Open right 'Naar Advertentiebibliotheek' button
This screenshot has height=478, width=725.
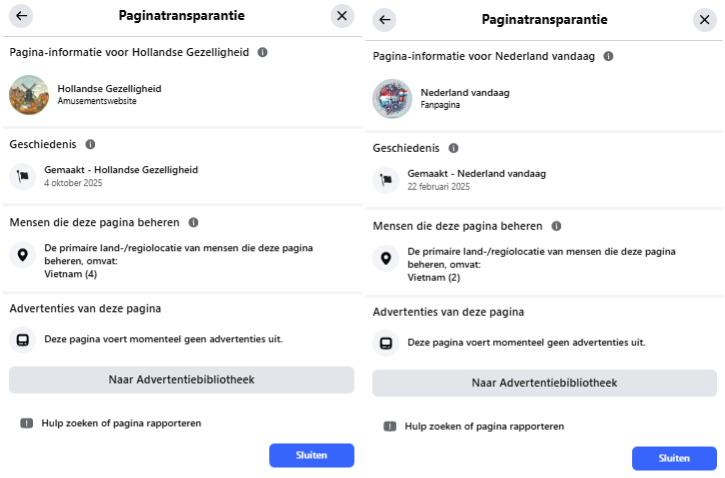[544, 383]
